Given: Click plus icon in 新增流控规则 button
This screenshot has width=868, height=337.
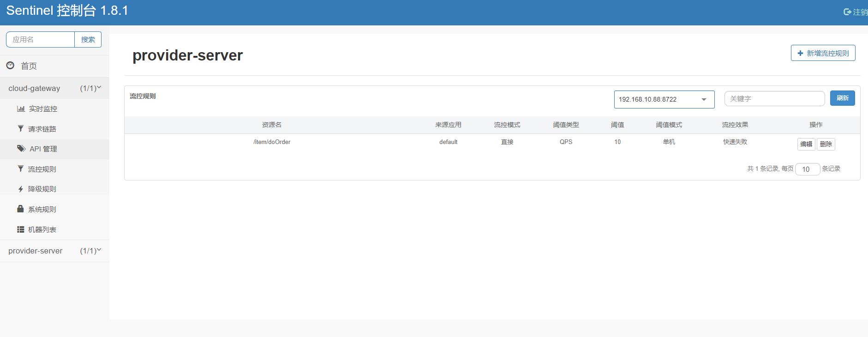Looking at the screenshot, I should point(800,53).
